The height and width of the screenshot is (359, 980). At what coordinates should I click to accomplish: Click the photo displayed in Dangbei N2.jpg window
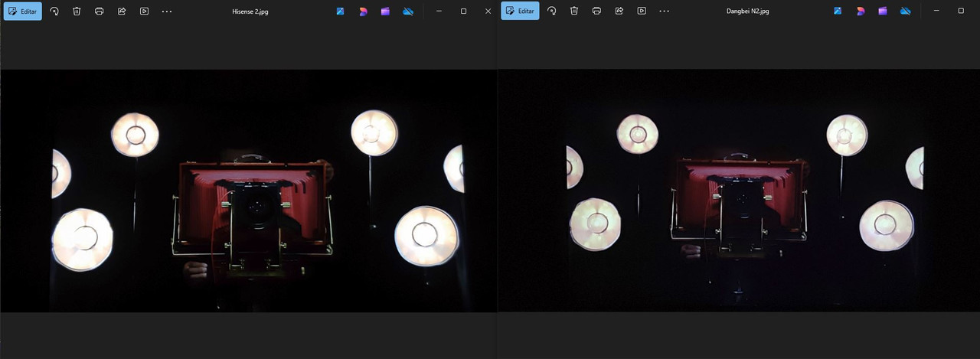(x=739, y=191)
